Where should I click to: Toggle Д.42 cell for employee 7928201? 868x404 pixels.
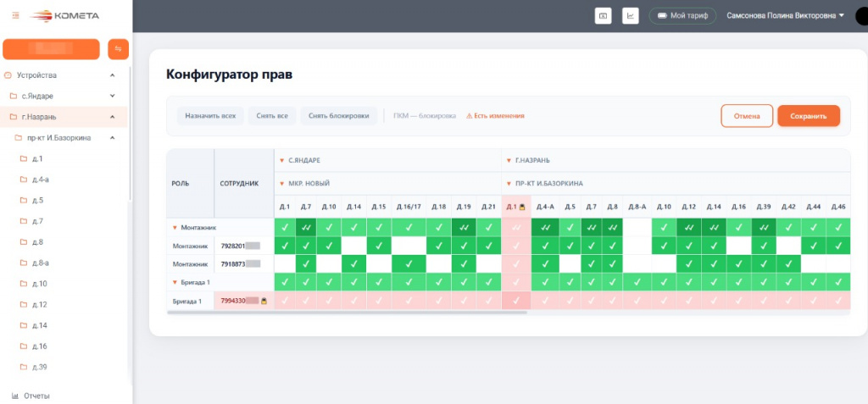pyautogui.click(x=788, y=245)
